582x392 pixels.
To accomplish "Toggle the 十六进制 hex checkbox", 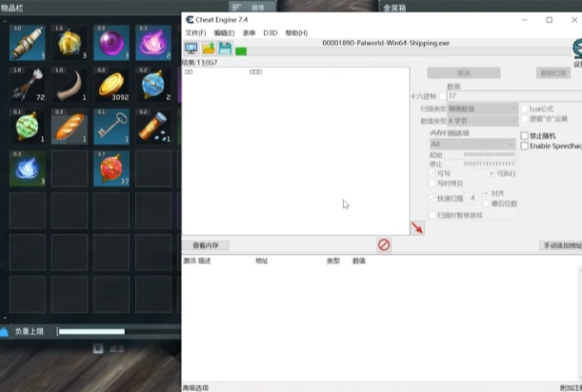I will tap(442, 96).
